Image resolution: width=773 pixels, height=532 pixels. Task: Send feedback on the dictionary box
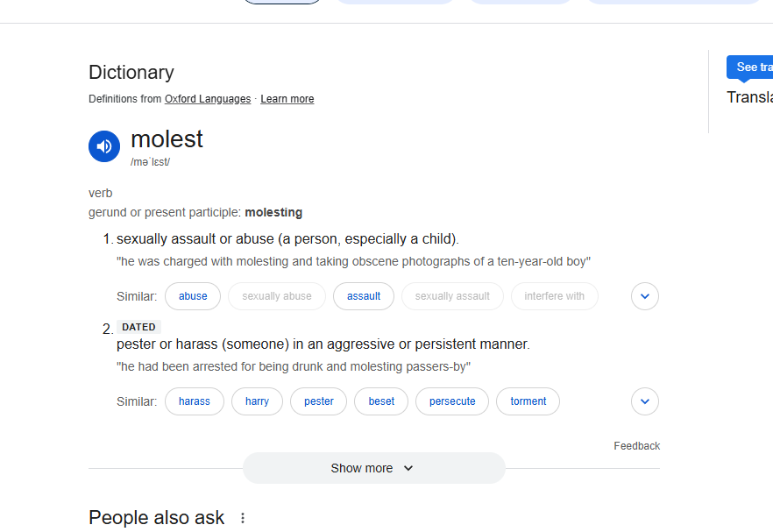click(636, 446)
